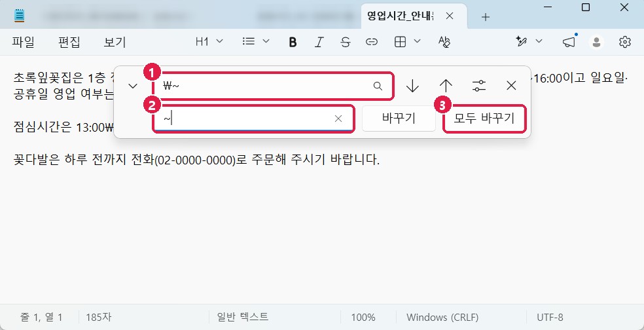Toggle bold formatting
The image size is (644, 330).
coord(293,42)
